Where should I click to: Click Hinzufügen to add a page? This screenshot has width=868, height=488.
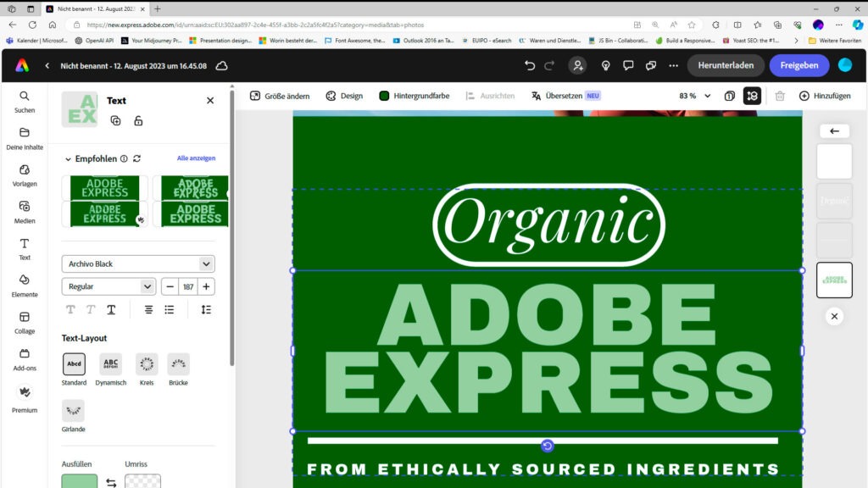click(825, 96)
